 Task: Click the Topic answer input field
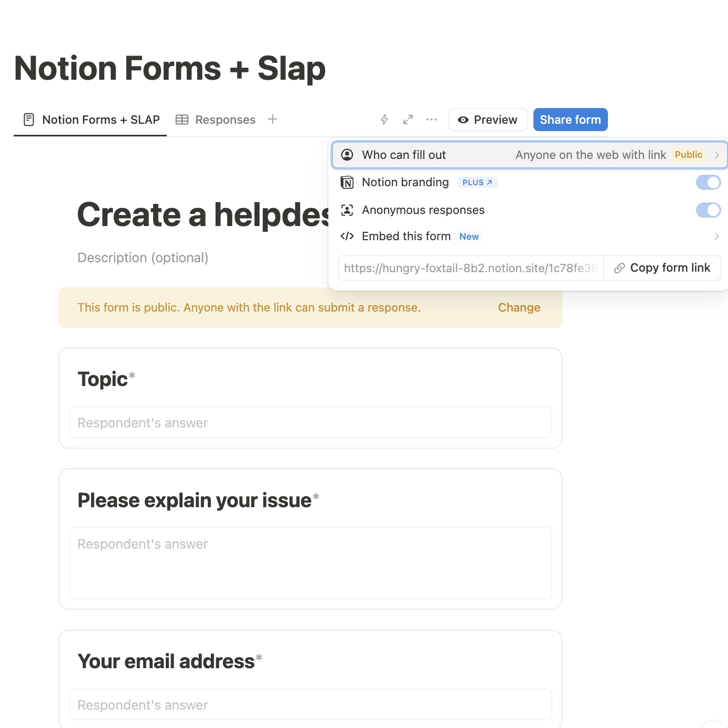click(311, 423)
